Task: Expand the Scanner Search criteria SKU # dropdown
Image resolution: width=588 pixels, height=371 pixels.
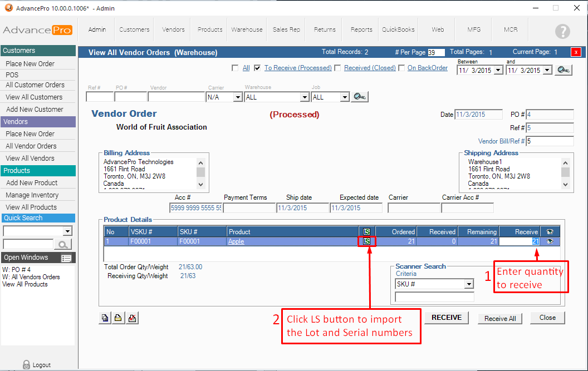Action: pyautogui.click(x=469, y=284)
